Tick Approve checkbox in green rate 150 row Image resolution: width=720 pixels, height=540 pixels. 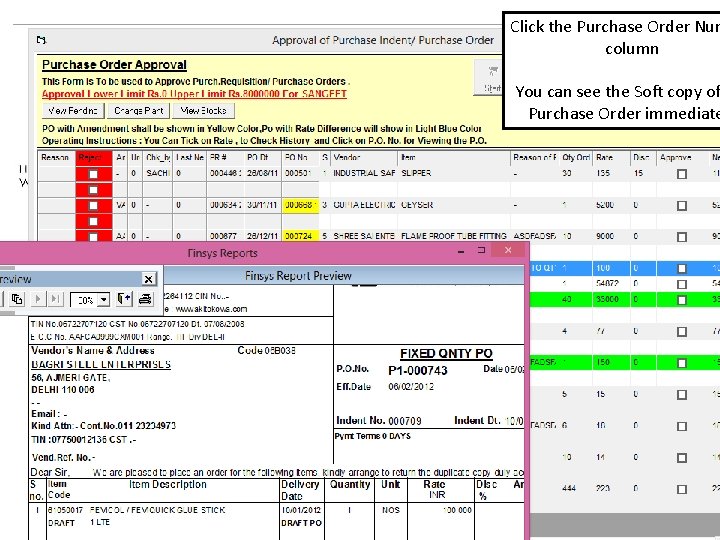tap(682, 363)
